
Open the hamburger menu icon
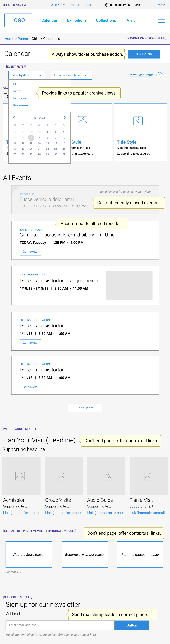point(161,20)
